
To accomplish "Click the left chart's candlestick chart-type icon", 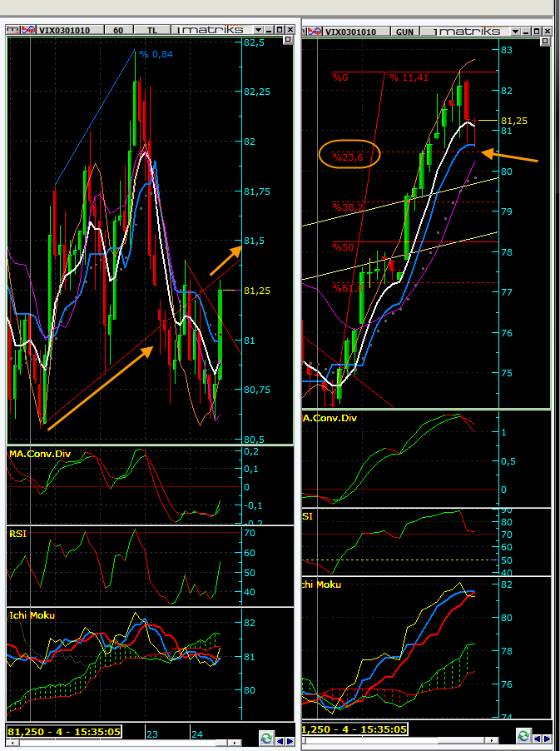I will (27, 30).
